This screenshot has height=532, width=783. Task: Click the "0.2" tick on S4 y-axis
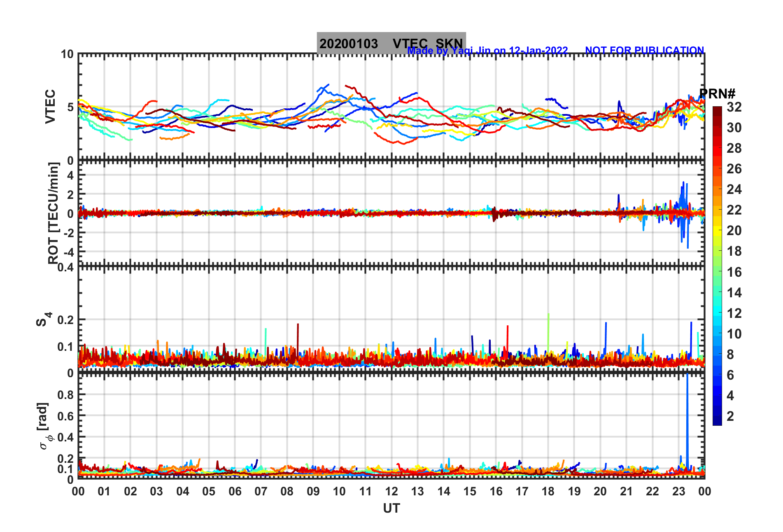[x=65, y=320]
